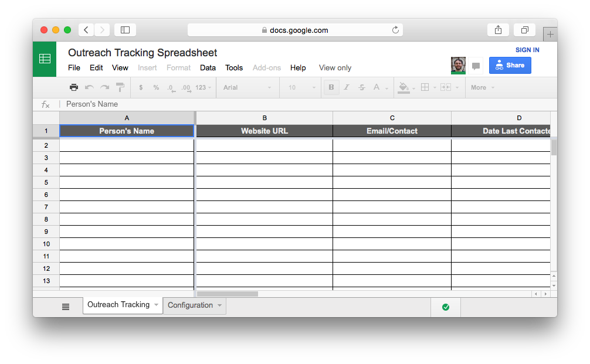590x364 pixels.
Task: Toggle strikethrough formatting
Action: (361, 87)
